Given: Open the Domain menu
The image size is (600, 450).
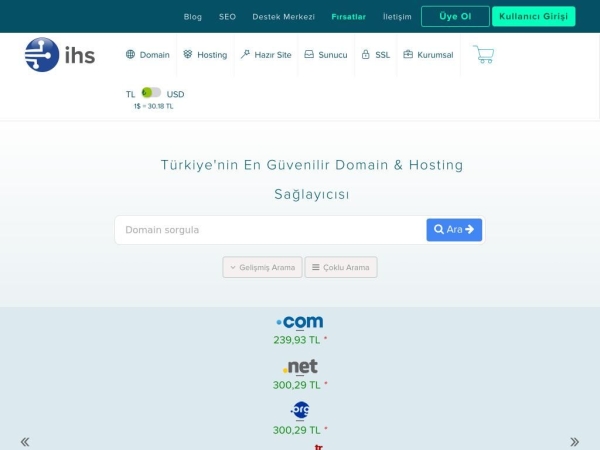Looking at the screenshot, I should coord(148,55).
